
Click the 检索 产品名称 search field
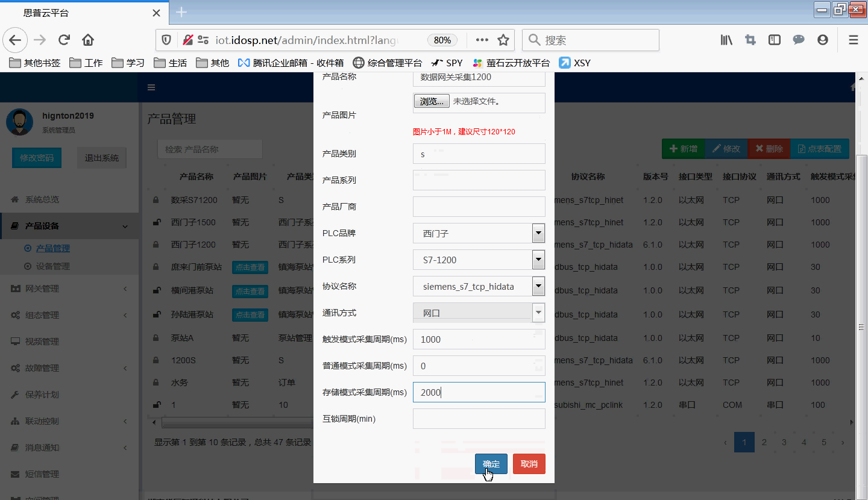click(x=210, y=149)
